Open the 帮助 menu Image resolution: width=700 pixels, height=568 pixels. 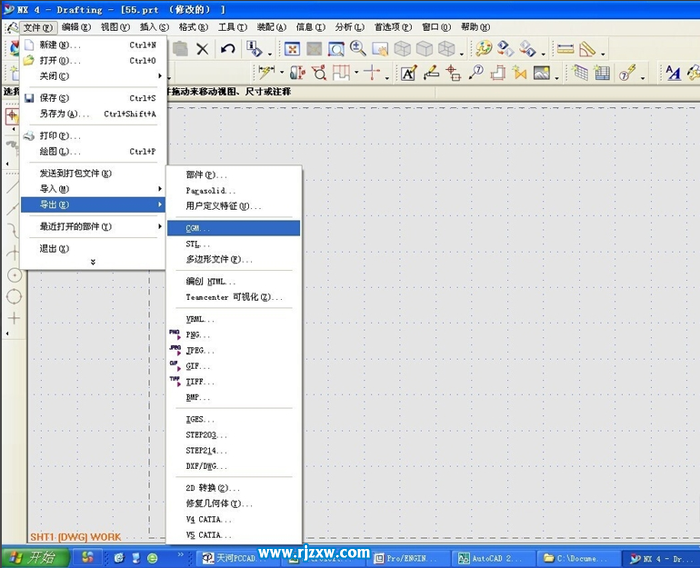(x=475, y=27)
